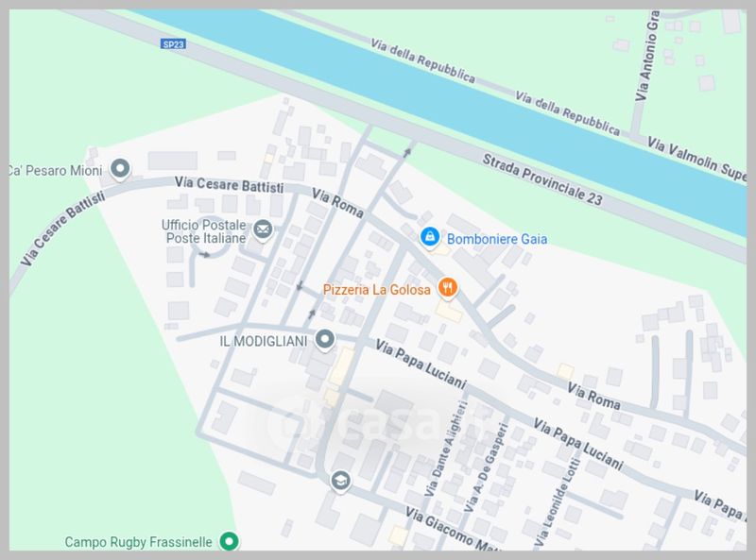756x560 pixels.
Task: Select the Via Giacomo Matteotti street label
Action: pyautogui.click(x=454, y=529)
